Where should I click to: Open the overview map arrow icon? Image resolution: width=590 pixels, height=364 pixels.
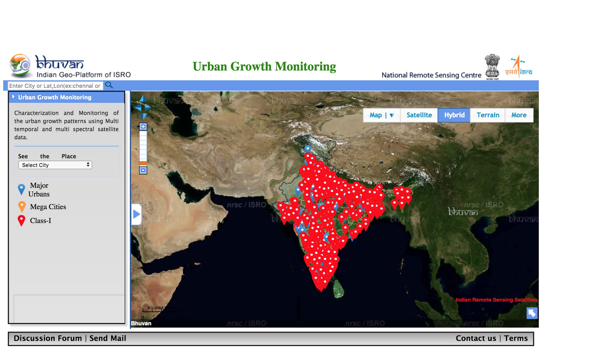click(x=532, y=313)
